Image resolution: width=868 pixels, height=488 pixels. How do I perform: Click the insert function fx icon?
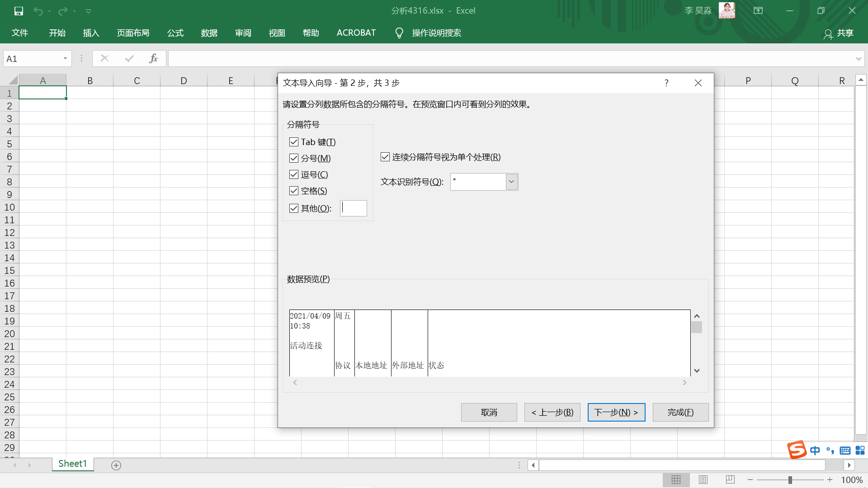click(x=153, y=58)
